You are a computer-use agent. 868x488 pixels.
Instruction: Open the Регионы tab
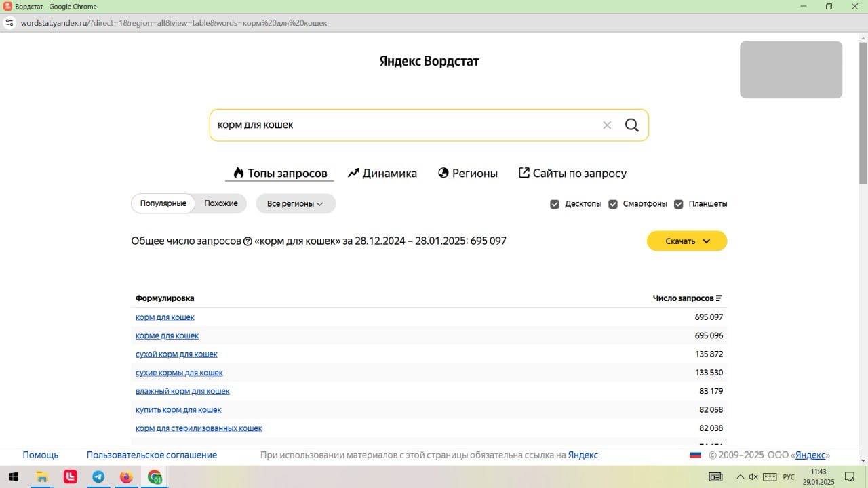[x=468, y=174]
